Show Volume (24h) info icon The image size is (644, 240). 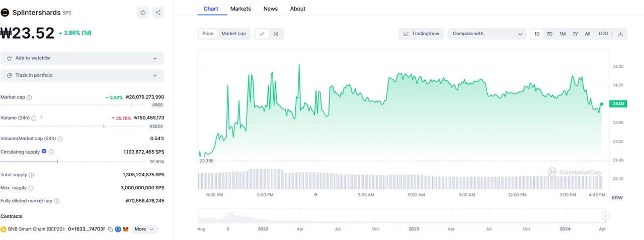tap(34, 118)
